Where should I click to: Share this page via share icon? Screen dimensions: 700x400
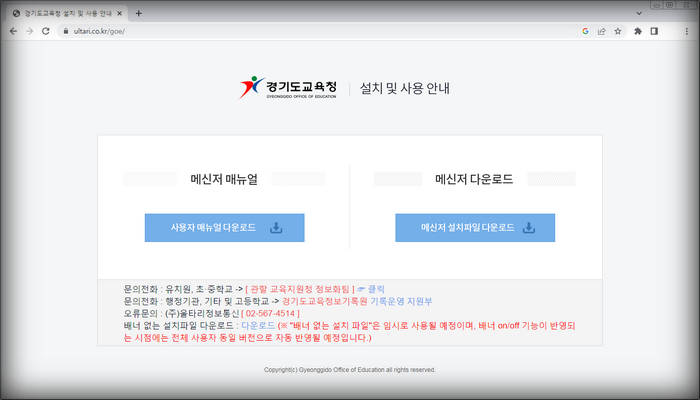point(602,31)
